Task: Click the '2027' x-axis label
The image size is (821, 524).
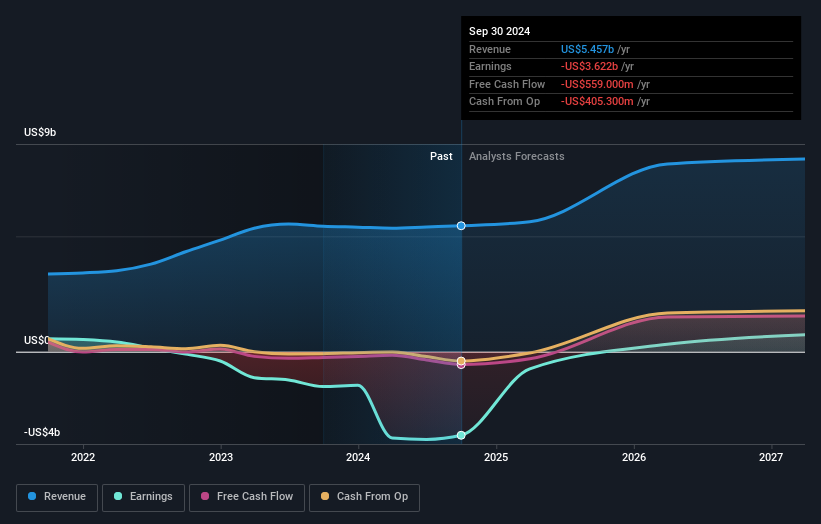Action: coord(771,458)
